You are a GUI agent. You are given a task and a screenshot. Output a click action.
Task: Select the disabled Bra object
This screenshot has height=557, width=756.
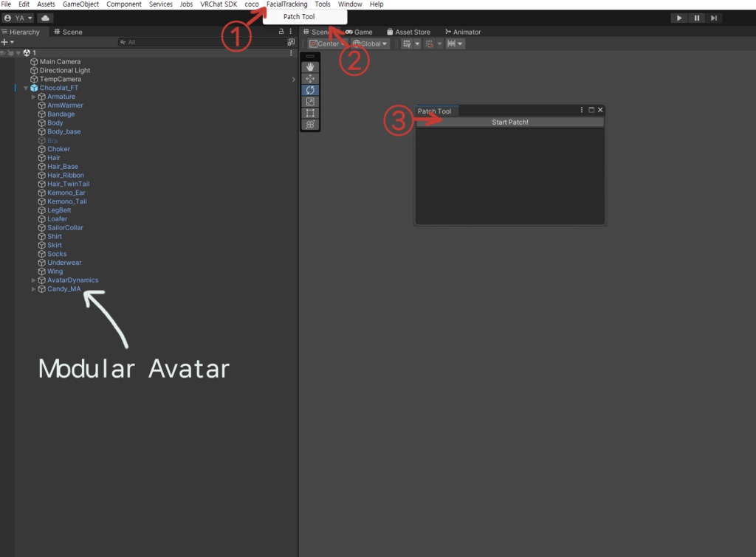click(x=52, y=141)
